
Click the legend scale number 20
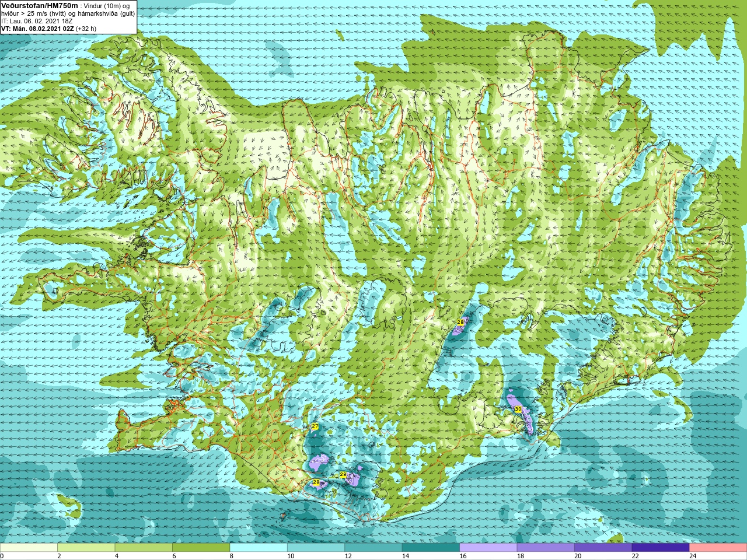(578, 556)
